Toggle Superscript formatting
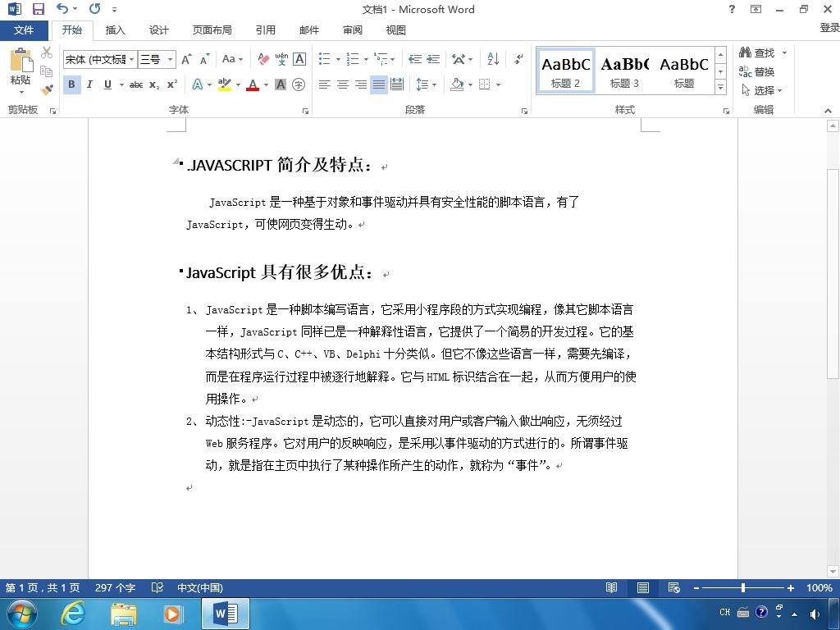The image size is (840, 630). (172, 84)
